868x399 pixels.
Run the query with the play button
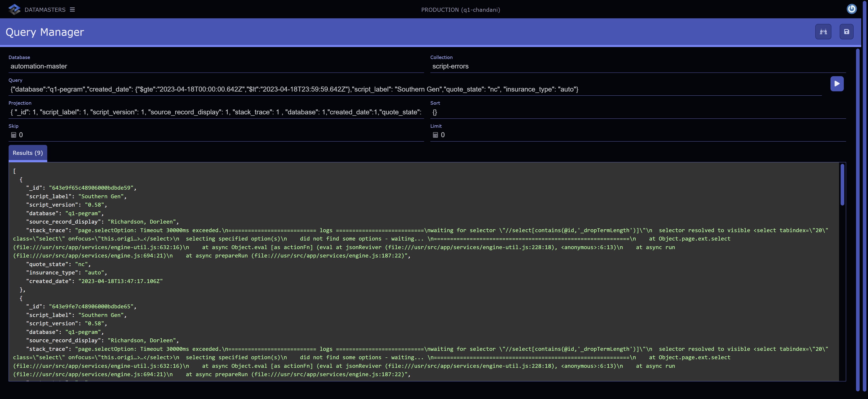837,84
